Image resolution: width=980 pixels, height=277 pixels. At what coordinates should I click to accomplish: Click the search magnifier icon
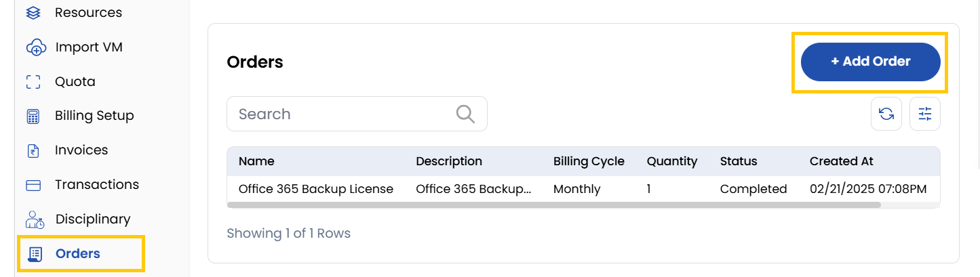click(465, 114)
